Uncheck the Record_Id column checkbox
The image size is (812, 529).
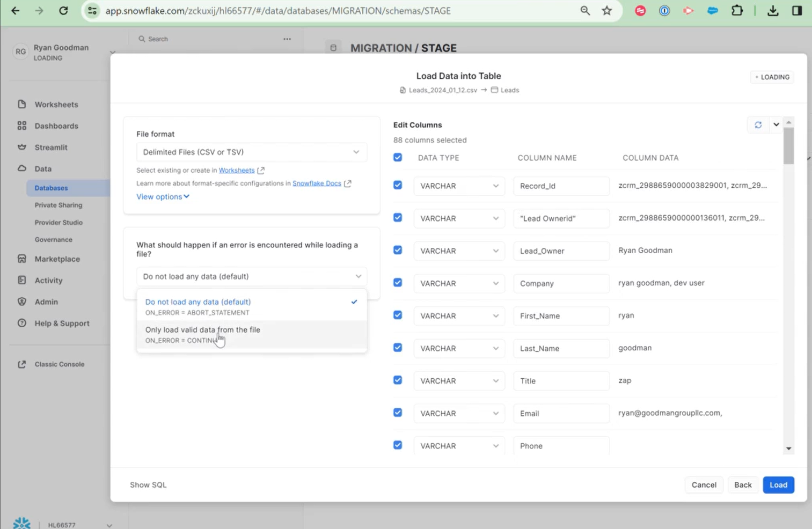pyautogui.click(x=398, y=185)
